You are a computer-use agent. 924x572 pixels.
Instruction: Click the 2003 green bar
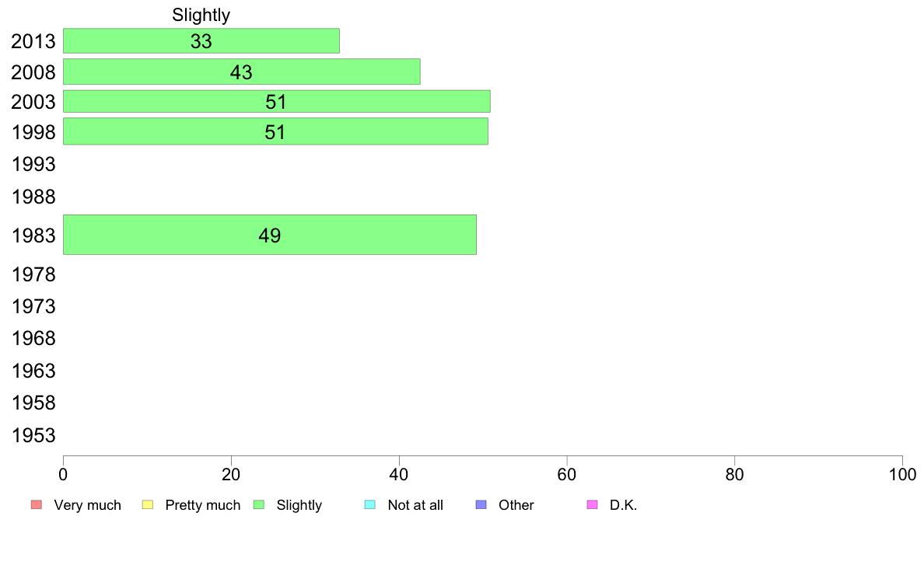point(276,102)
